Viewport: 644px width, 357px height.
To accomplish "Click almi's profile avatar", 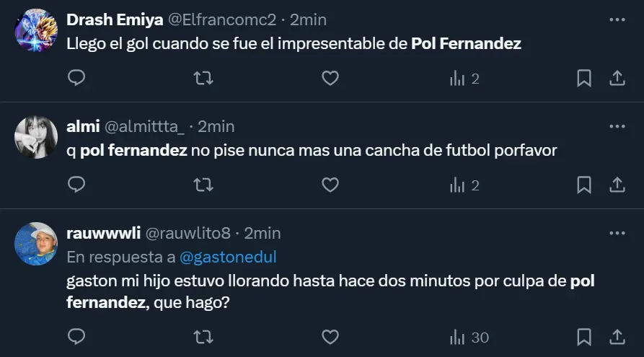I will [x=35, y=137].
